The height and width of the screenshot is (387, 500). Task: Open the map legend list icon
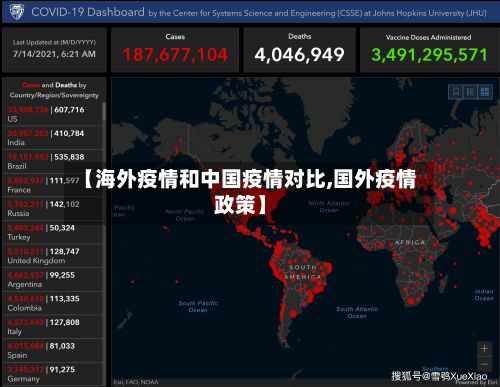pos(470,91)
